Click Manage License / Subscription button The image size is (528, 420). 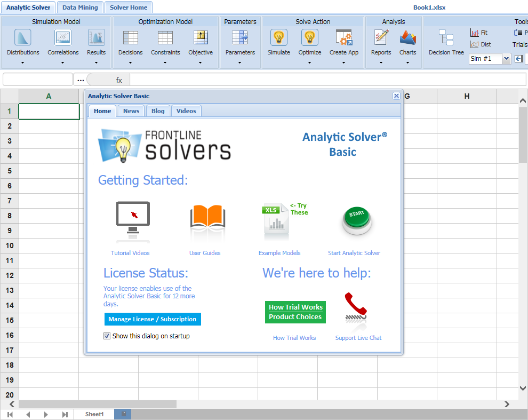(153, 319)
